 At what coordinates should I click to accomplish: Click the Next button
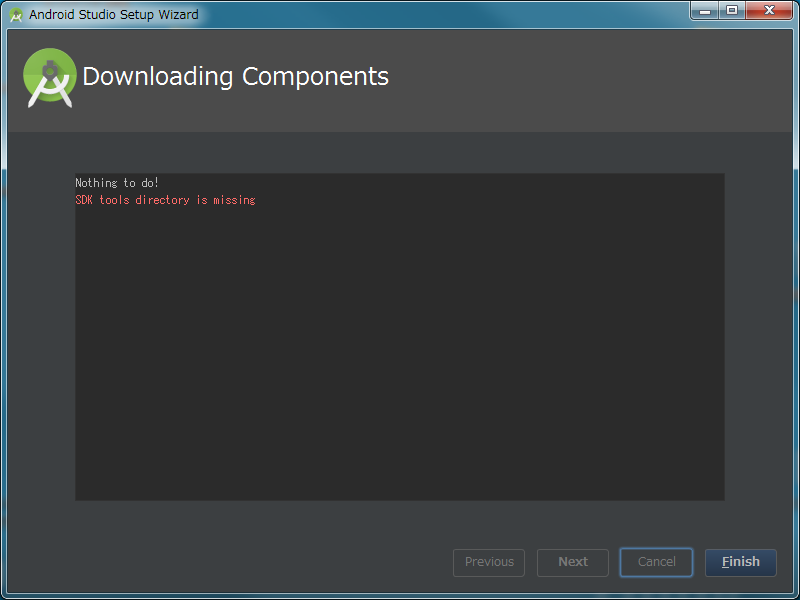pos(572,562)
